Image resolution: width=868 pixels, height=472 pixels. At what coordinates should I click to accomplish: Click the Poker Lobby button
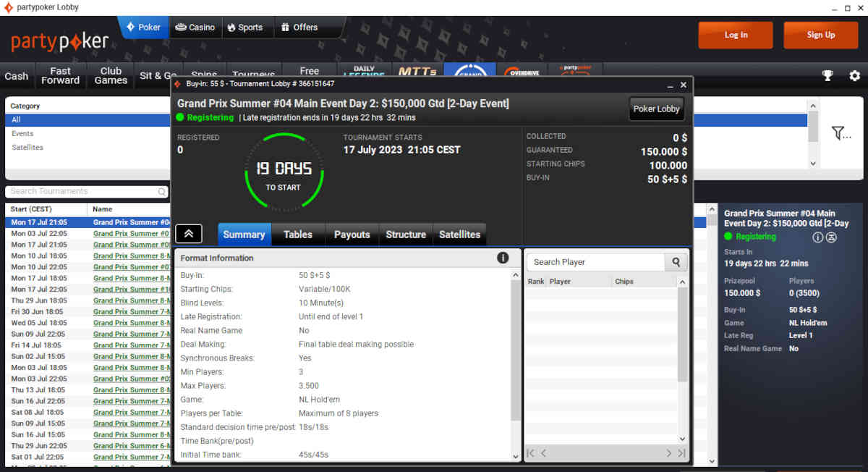click(x=656, y=109)
